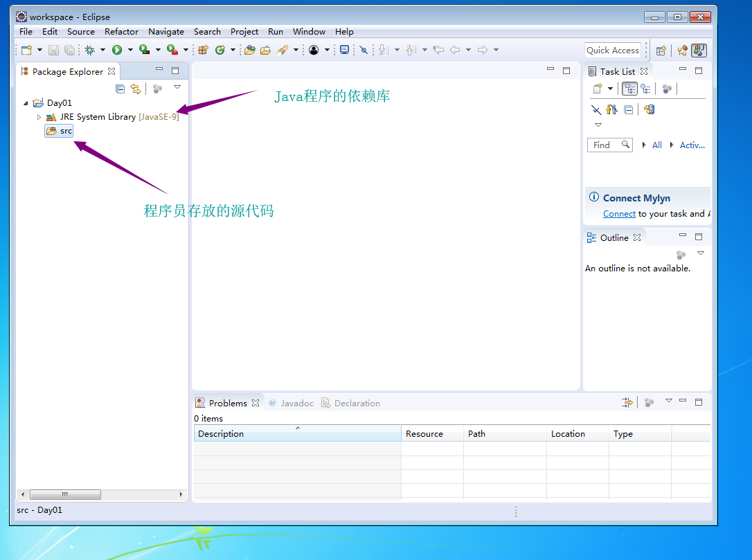
Task: Switch to the Declaration tab
Action: [350, 404]
